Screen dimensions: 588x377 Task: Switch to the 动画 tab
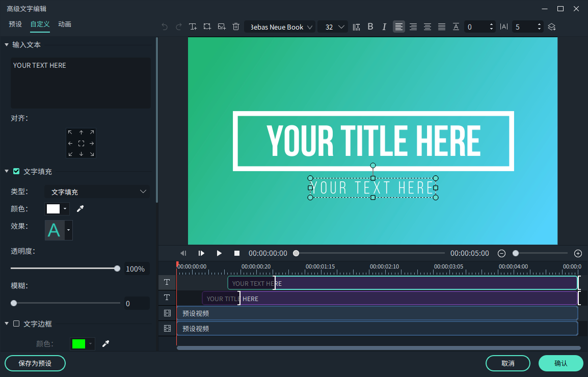tap(65, 24)
